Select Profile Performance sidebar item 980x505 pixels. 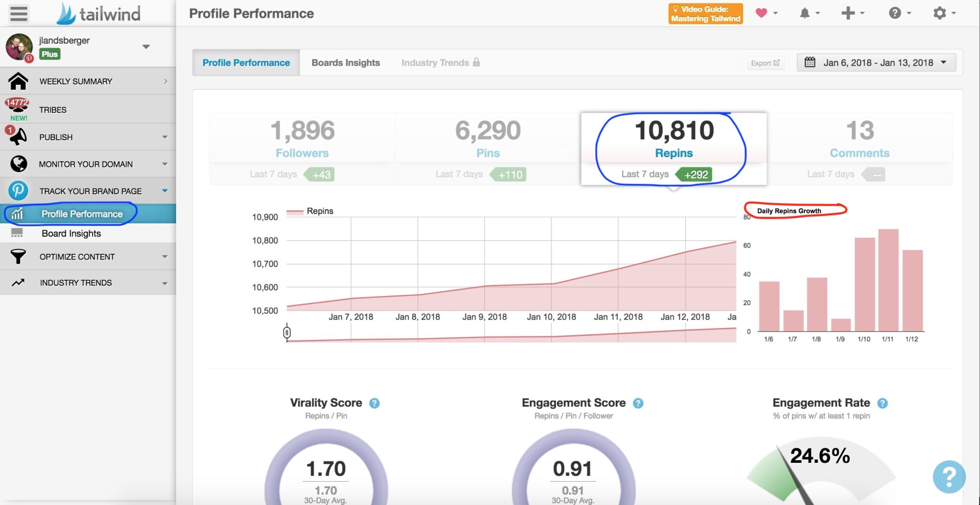point(88,214)
